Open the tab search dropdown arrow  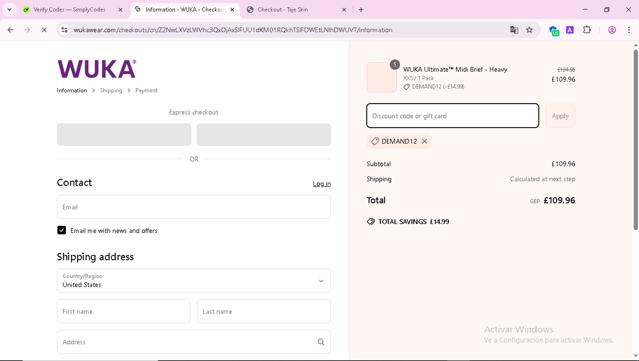click(9, 9)
